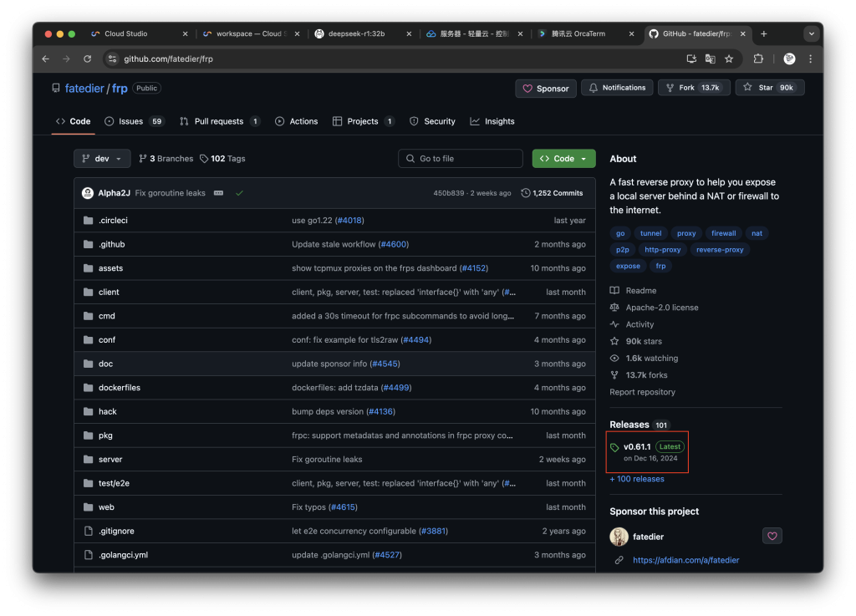Open the 90k stars link

(636, 342)
